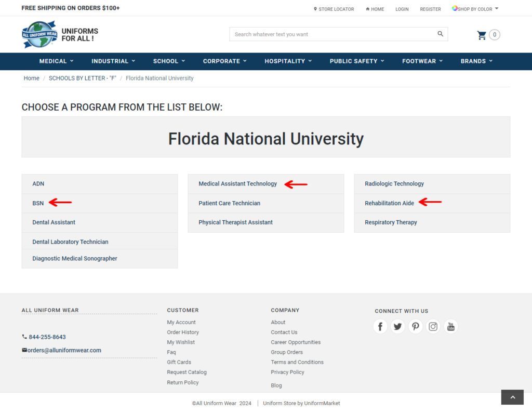This screenshot has height=413, width=532.
Task: Click the search magnifier icon
Action: (440, 34)
